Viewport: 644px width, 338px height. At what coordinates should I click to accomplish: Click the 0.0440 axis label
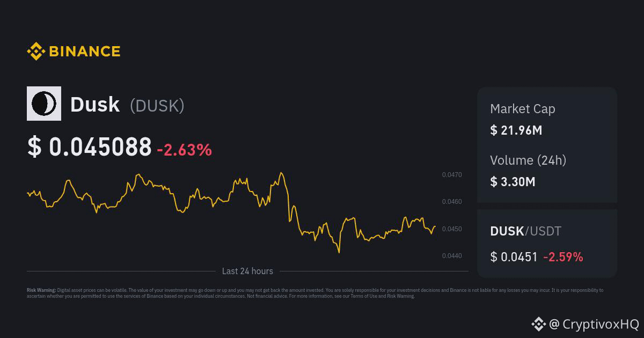452,256
